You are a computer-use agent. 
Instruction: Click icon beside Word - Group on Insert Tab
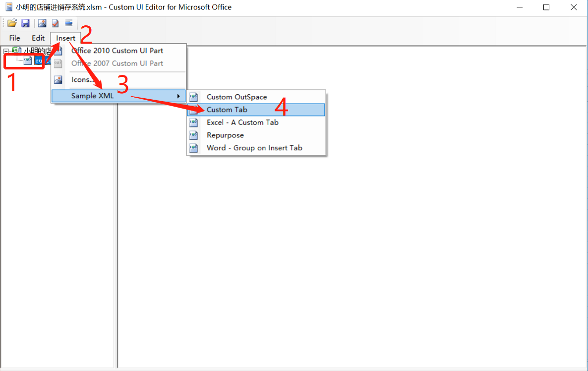pyautogui.click(x=193, y=148)
